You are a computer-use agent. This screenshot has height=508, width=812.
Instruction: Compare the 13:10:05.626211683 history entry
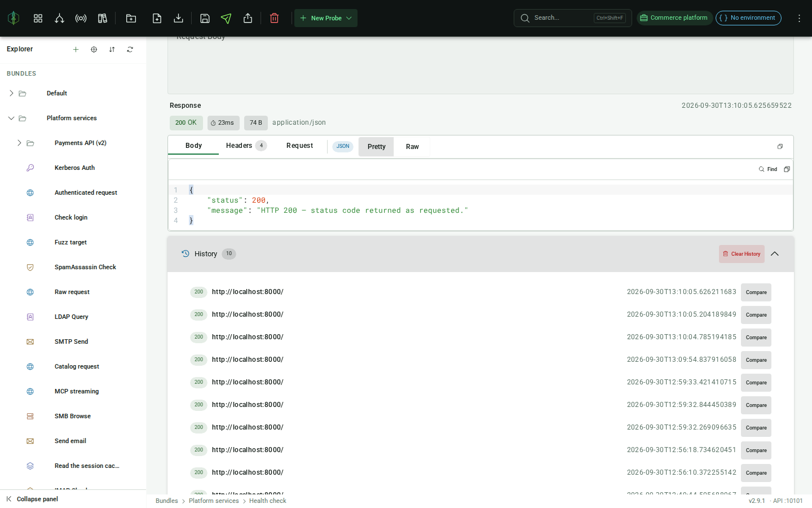(x=756, y=292)
